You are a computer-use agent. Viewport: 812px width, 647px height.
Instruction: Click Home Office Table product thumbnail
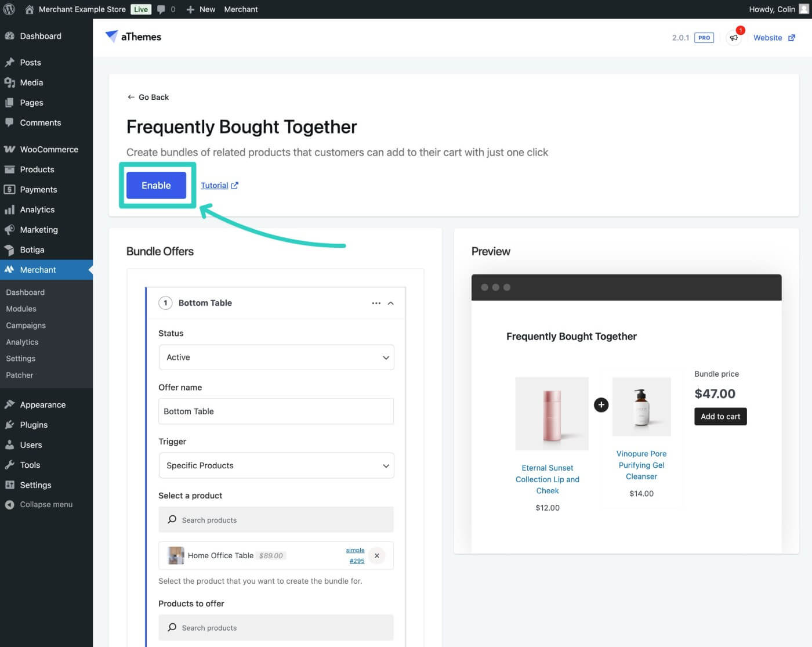pos(176,556)
